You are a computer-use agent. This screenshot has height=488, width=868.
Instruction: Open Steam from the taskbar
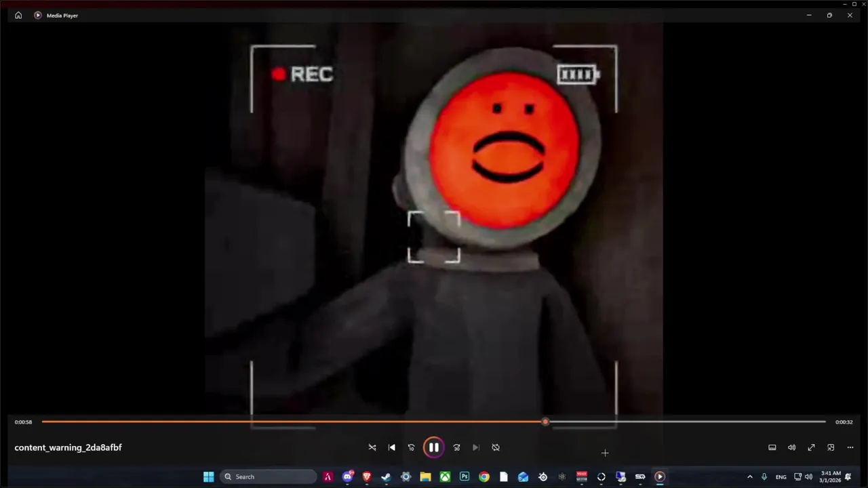click(x=386, y=476)
